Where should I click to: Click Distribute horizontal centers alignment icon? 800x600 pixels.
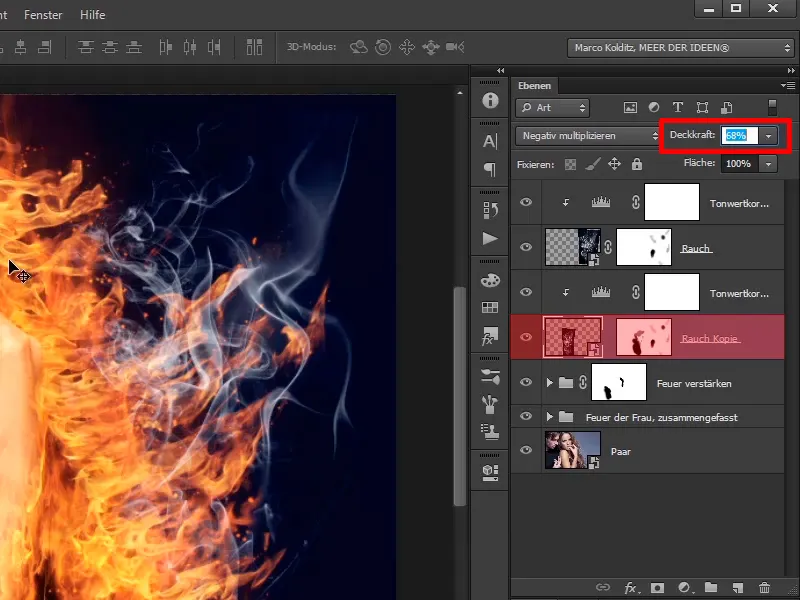tap(189, 47)
